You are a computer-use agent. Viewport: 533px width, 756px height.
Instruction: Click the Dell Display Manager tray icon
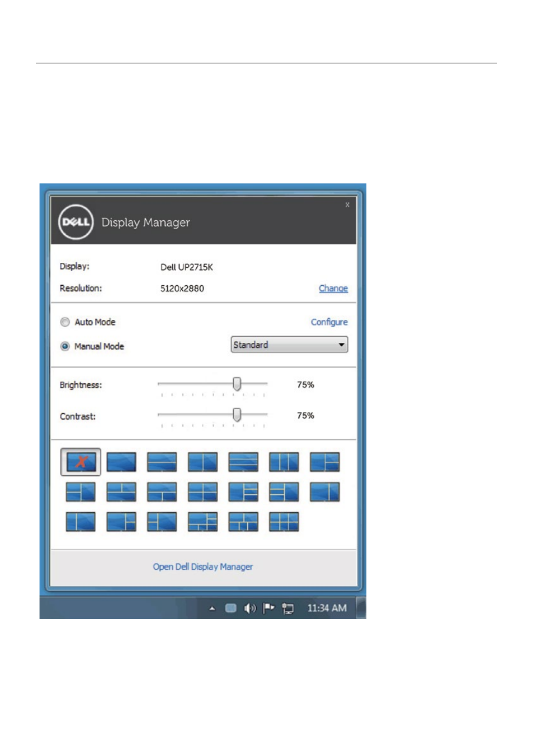230,608
